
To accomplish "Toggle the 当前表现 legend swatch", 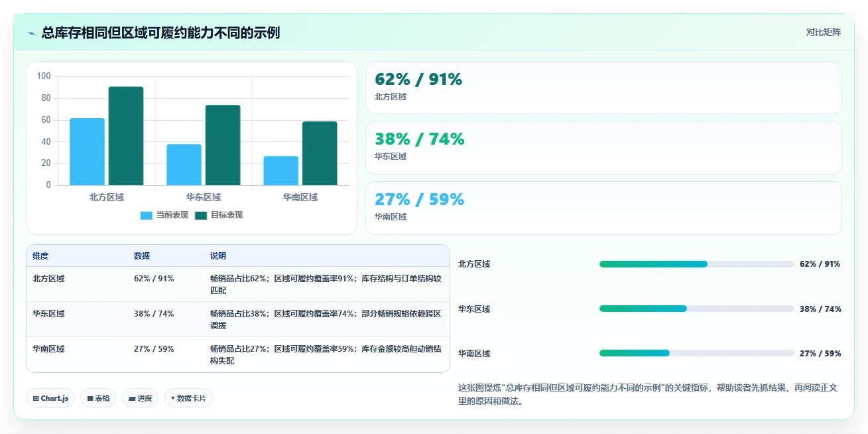I will 147,215.
